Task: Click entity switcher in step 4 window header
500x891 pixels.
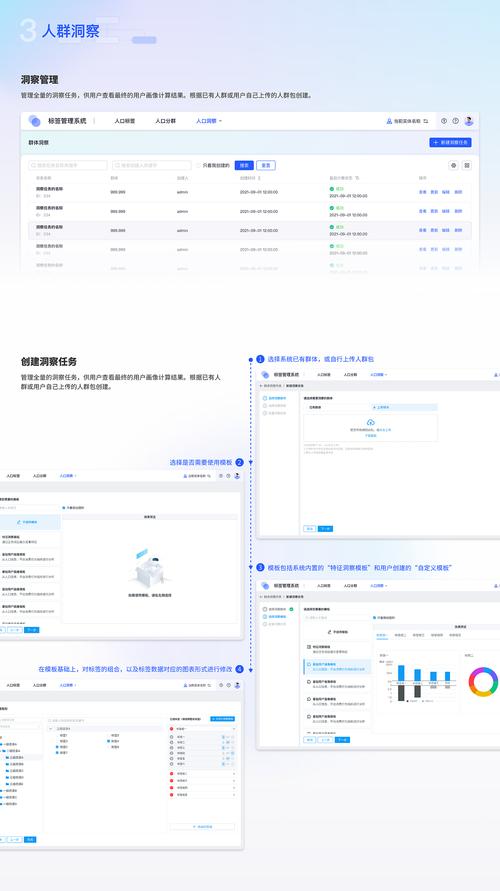Action: click(x=197, y=685)
